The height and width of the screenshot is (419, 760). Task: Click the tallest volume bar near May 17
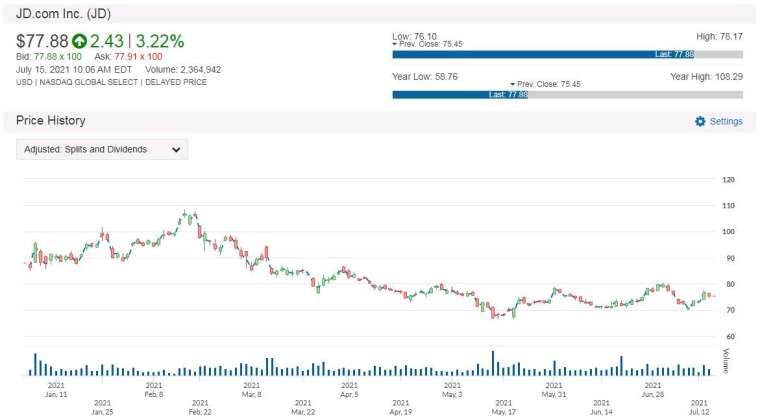[493, 363]
